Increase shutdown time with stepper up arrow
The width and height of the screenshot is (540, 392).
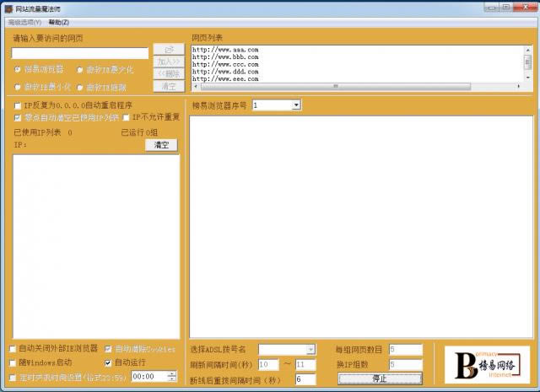point(172,373)
